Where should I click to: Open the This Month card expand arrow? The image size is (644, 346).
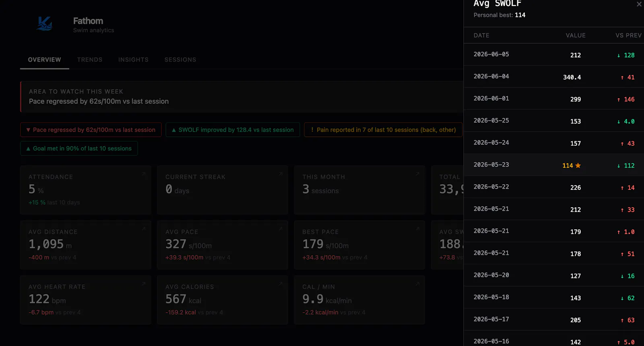(417, 174)
